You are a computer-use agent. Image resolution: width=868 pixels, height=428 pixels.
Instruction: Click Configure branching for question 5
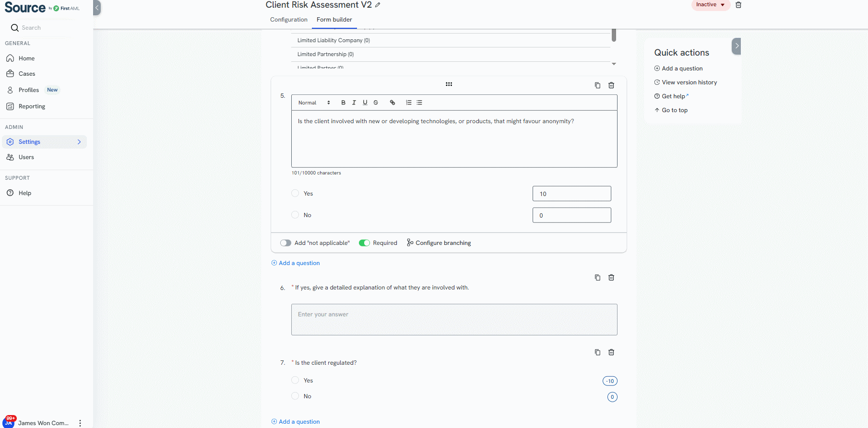point(439,243)
